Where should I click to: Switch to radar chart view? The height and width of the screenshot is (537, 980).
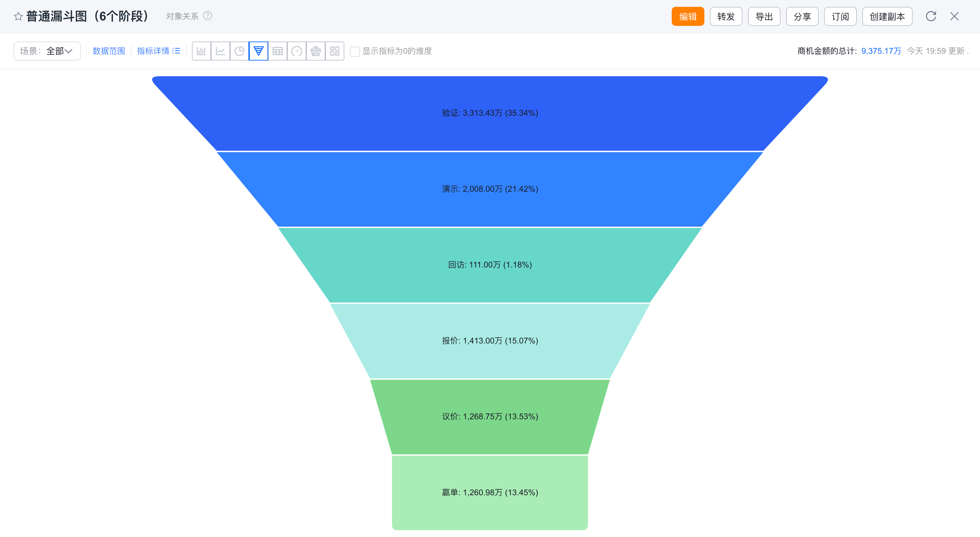(x=316, y=51)
